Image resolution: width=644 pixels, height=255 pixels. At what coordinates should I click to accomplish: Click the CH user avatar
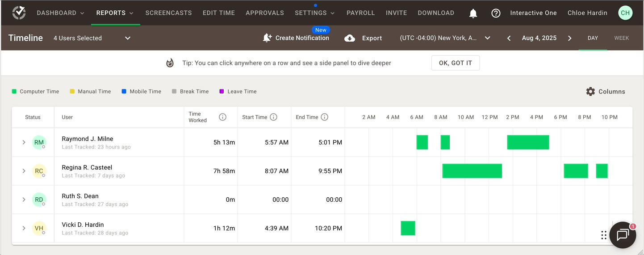(x=625, y=13)
